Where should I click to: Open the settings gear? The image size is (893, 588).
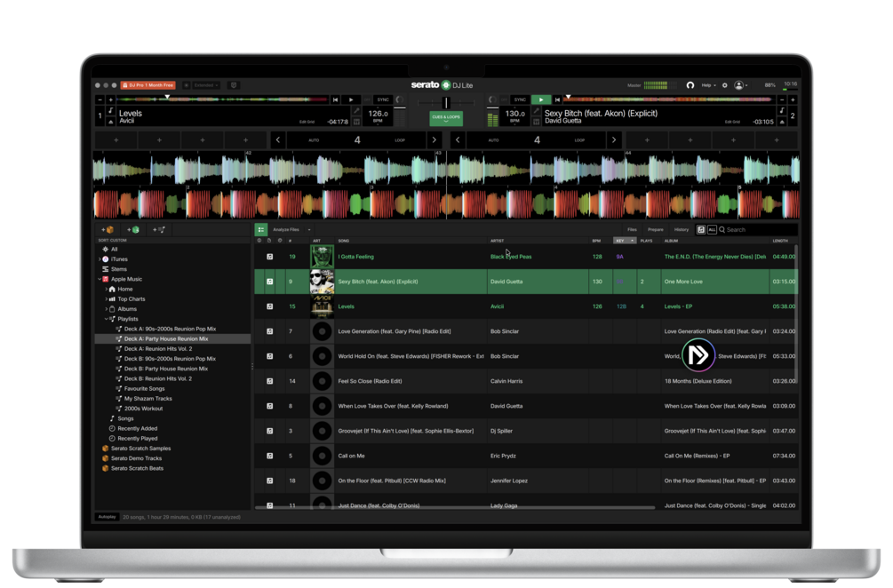pos(724,85)
